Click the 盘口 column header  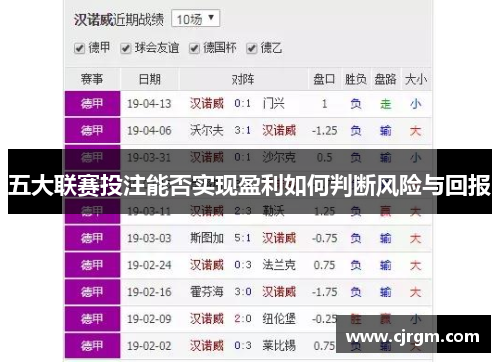324,79
